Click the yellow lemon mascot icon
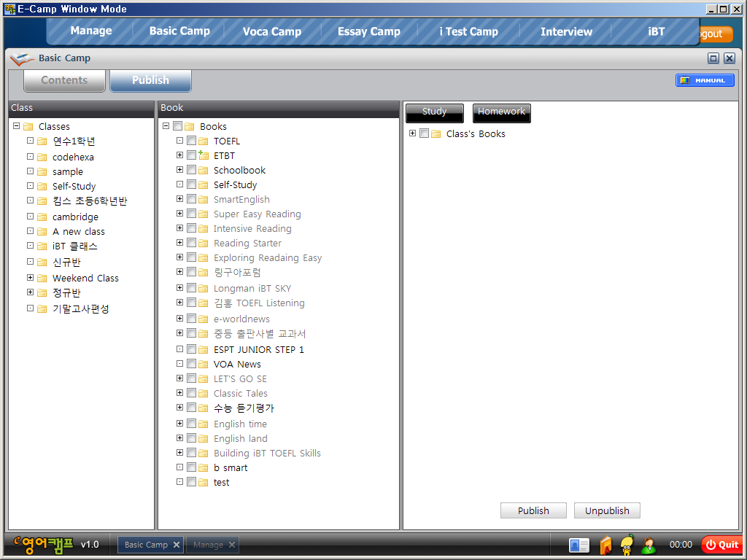This screenshot has width=747, height=560. [x=627, y=545]
